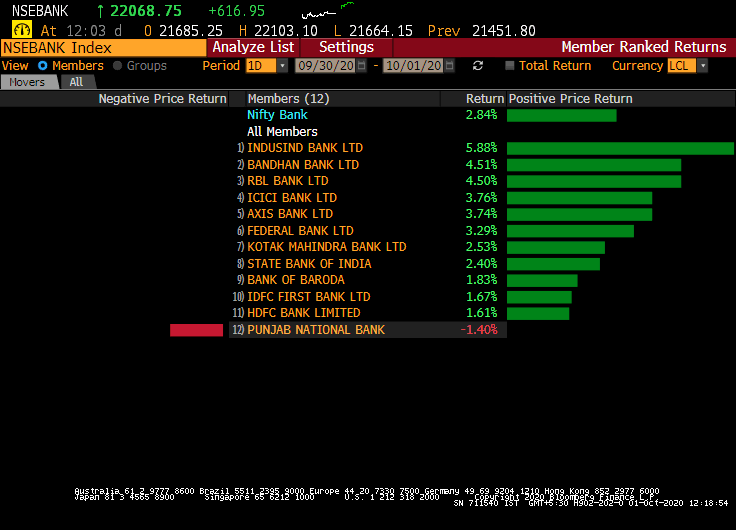Click the yellow gauge icon beside the time
Image resolution: width=736 pixels, height=530 pixels.
tap(21, 30)
